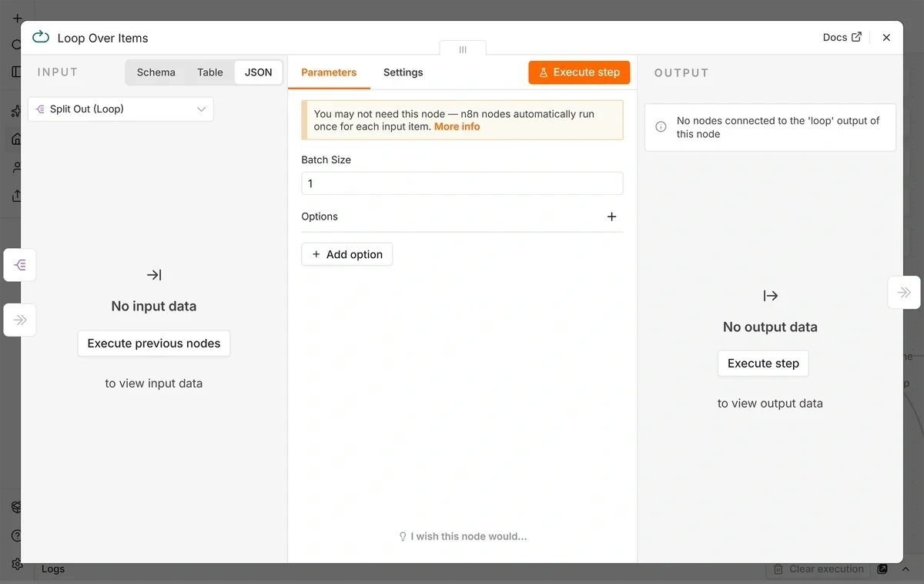924x584 pixels.
Task: Click the drag handle above the Parameters panel
Action: [x=463, y=49]
